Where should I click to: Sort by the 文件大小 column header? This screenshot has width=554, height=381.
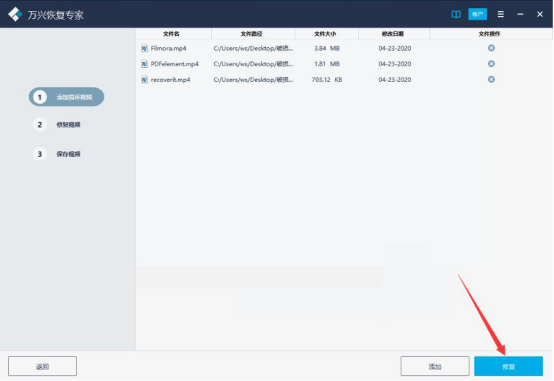click(x=325, y=34)
